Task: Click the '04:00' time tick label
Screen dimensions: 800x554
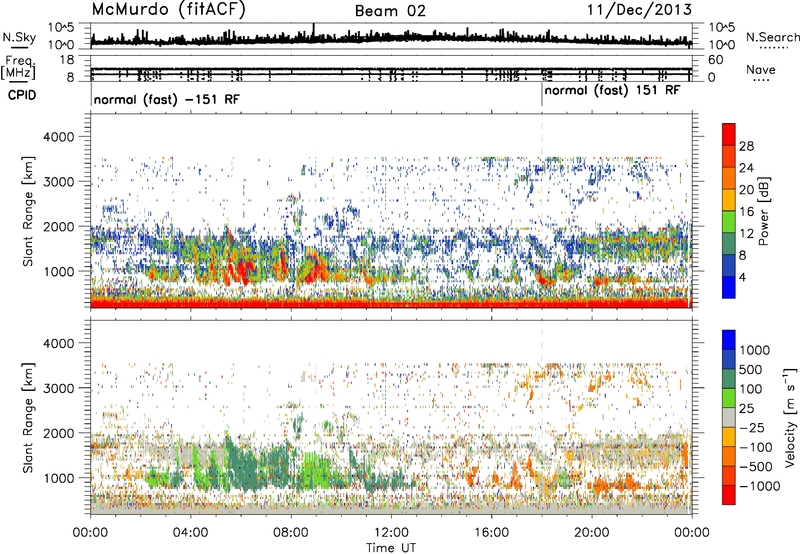Action: [x=191, y=533]
